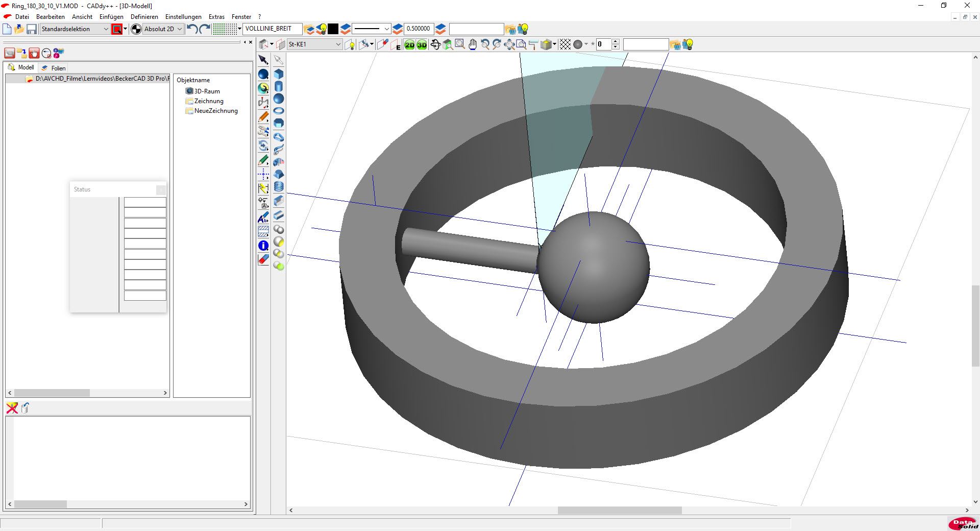Toggle the red selection window button
The image size is (980, 531).
[117, 29]
